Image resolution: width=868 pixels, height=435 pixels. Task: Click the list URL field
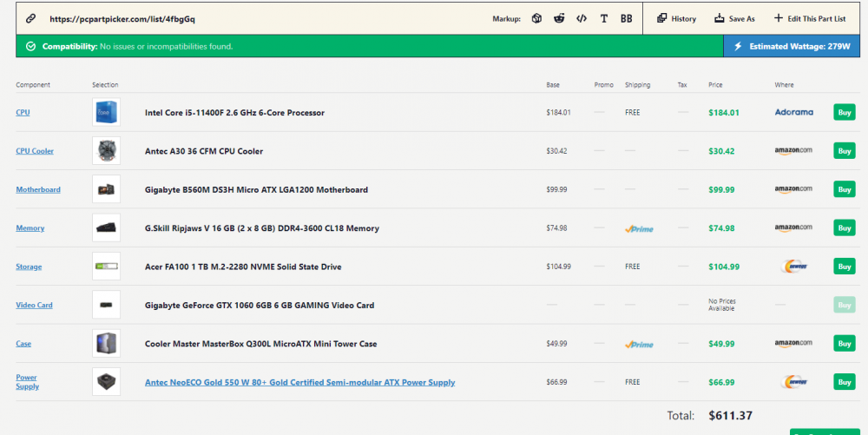pos(122,19)
